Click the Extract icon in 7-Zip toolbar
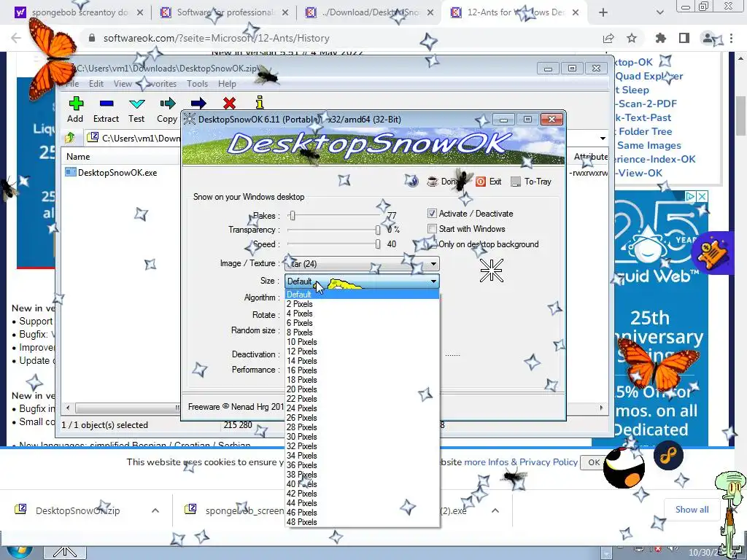Image resolution: width=747 pixels, height=560 pixels. (107, 104)
